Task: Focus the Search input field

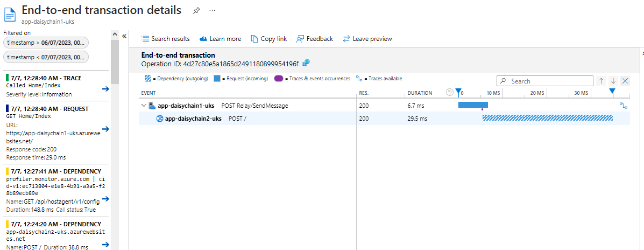Action: (544, 81)
